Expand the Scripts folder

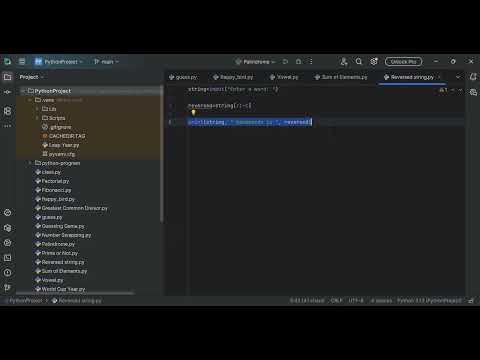pyautogui.click(x=37, y=118)
